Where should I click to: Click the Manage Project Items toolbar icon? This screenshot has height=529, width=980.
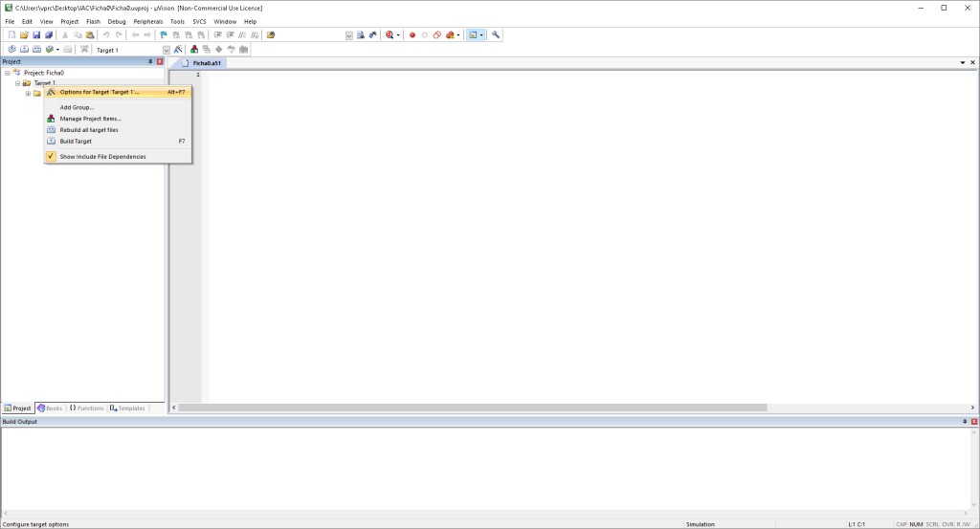click(x=194, y=50)
